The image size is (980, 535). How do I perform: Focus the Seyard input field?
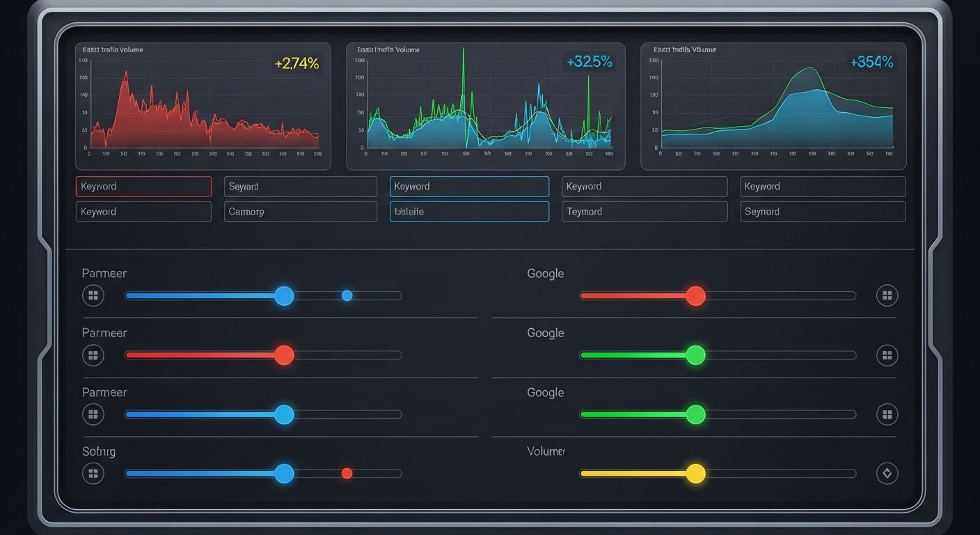(301, 187)
